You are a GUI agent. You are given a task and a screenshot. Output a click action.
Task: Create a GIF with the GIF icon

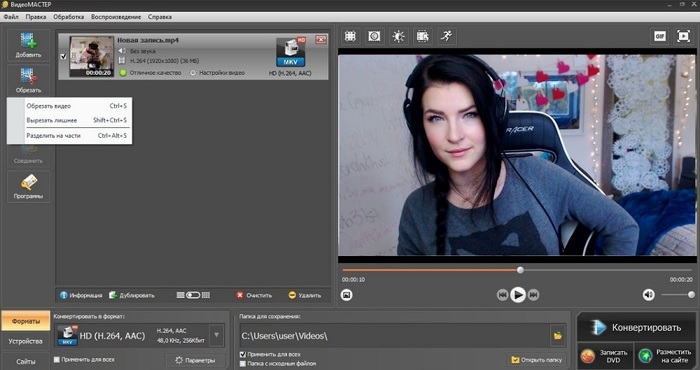(x=660, y=36)
